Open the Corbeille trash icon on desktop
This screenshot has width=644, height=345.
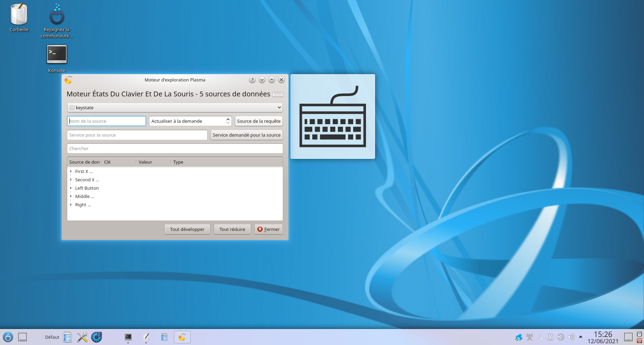coord(19,15)
